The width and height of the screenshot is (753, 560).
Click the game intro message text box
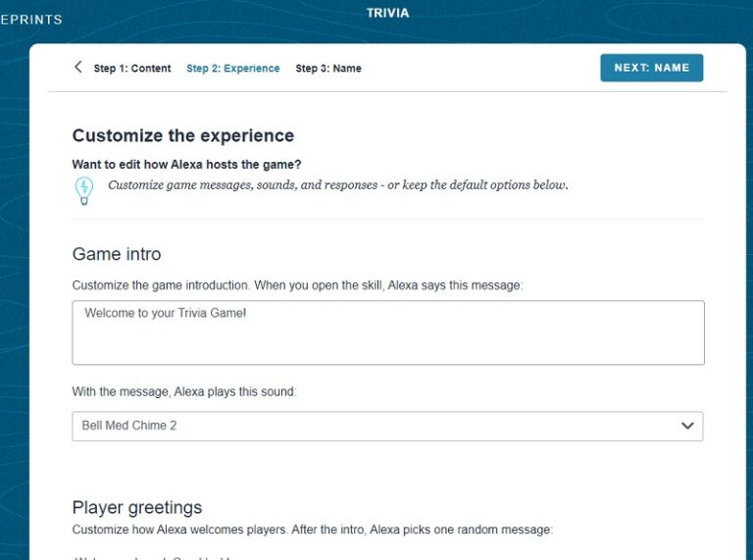388,332
